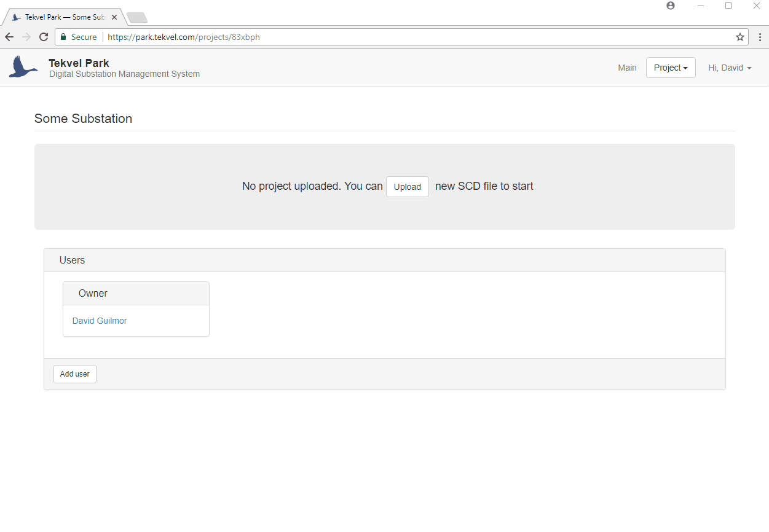Click the browser forward arrow

[26, 37]
